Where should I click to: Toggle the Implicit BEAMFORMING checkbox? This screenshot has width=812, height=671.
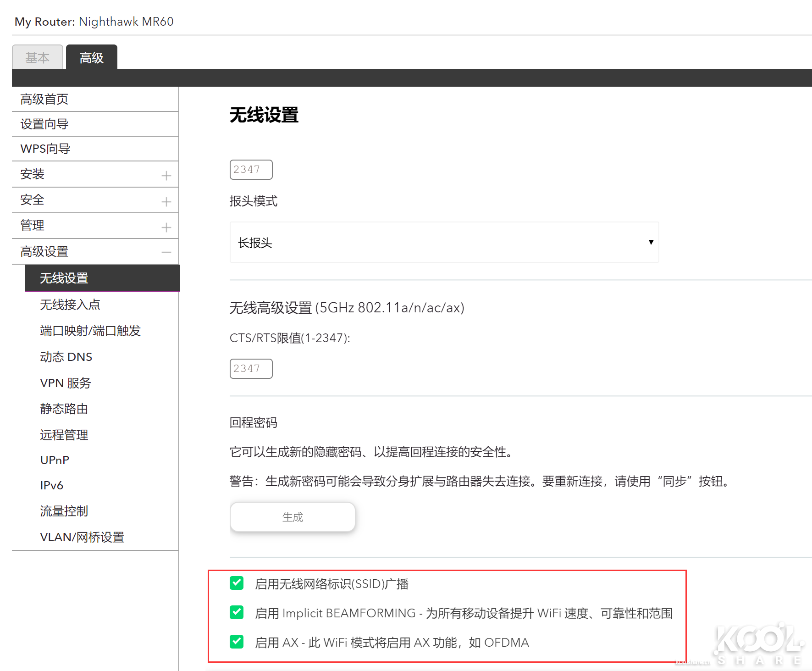pyautogui.click(x=237, y=612)
